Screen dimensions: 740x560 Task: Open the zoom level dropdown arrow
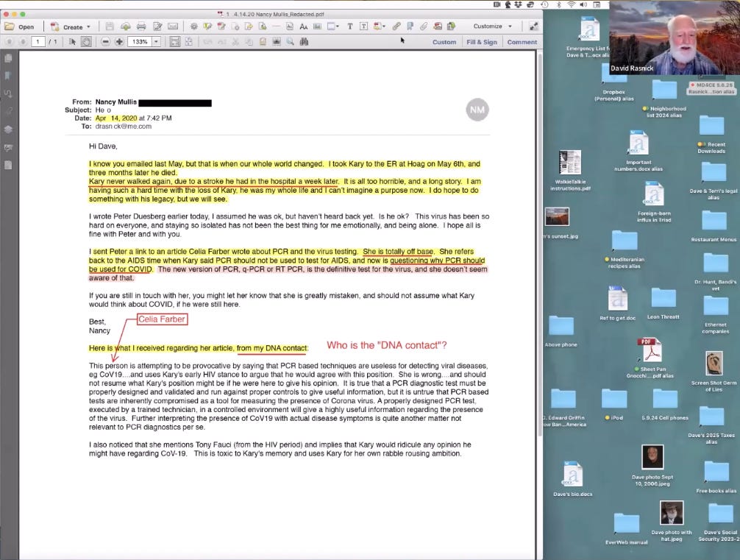pyautogui.click(x=156, y=41)
